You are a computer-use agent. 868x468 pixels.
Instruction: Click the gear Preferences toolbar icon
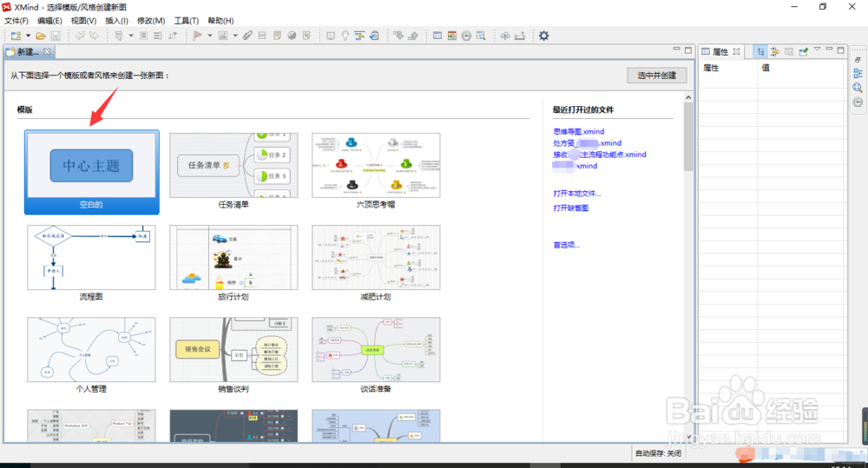coord(544,36)
